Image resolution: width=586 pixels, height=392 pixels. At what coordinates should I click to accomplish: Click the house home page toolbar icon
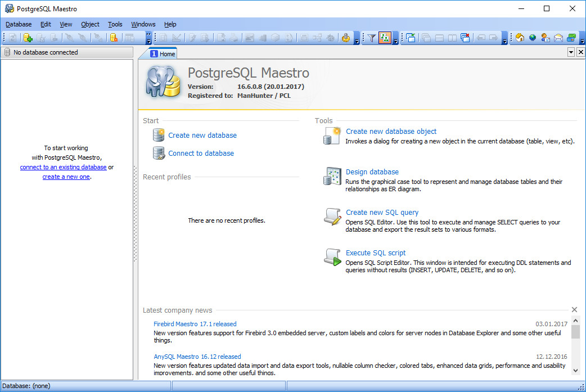point(520,38)
